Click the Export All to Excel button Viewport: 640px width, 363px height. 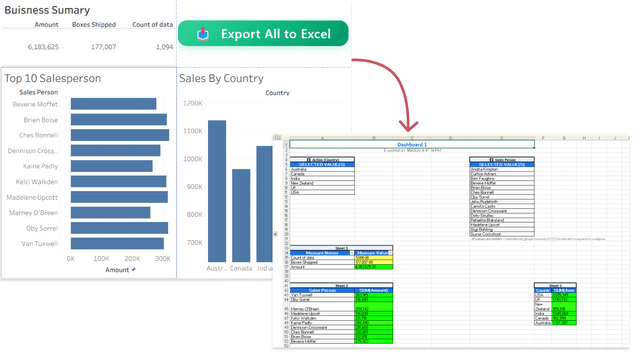263,33
